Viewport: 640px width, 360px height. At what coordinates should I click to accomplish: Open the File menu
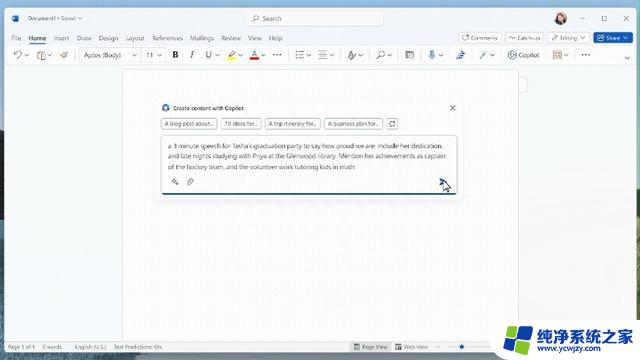tap(16, 38)
